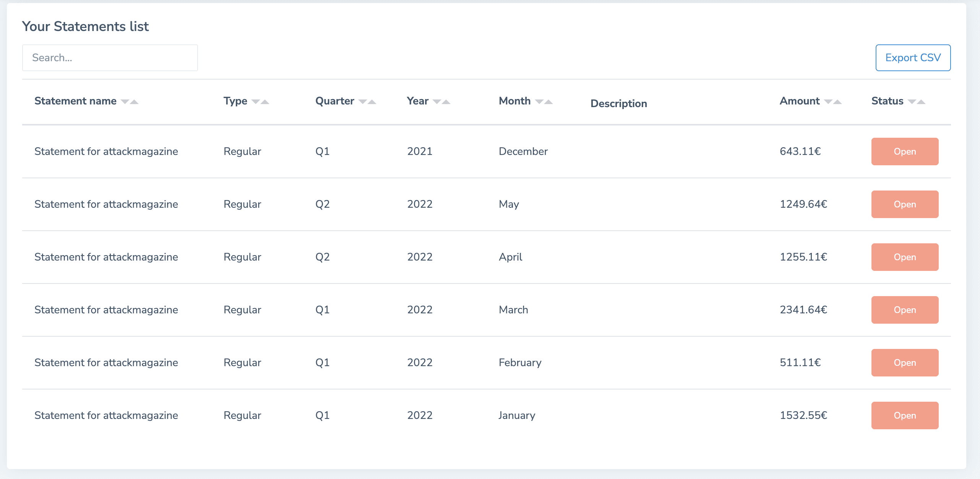980x479 pixels.
Task: Click the Search input field
Action: 110,58
